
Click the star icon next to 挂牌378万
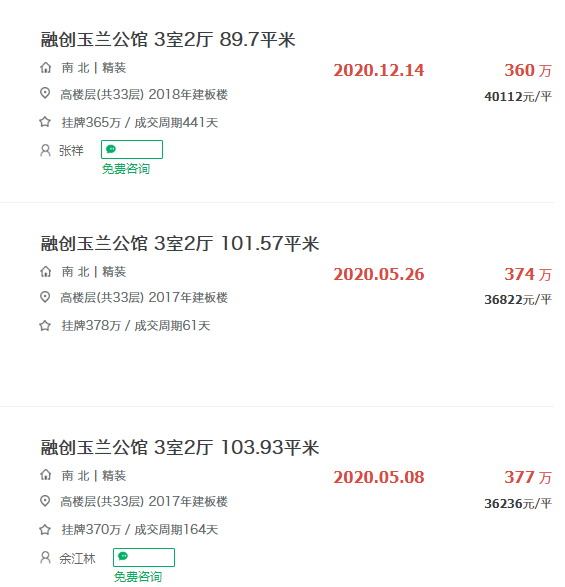[x=45, y=325]
